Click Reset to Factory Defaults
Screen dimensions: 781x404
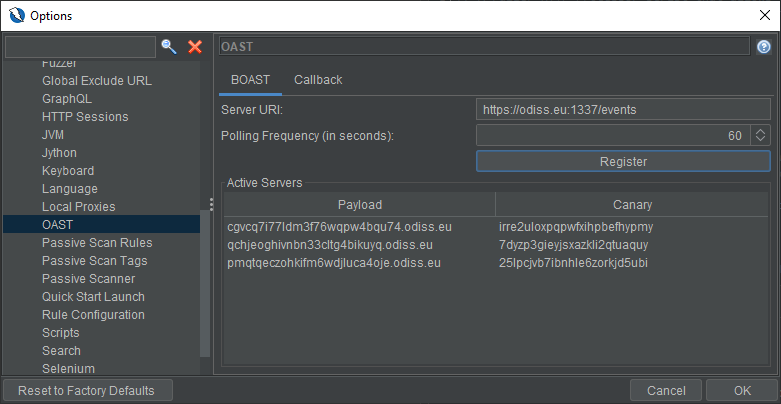(87, 390)
